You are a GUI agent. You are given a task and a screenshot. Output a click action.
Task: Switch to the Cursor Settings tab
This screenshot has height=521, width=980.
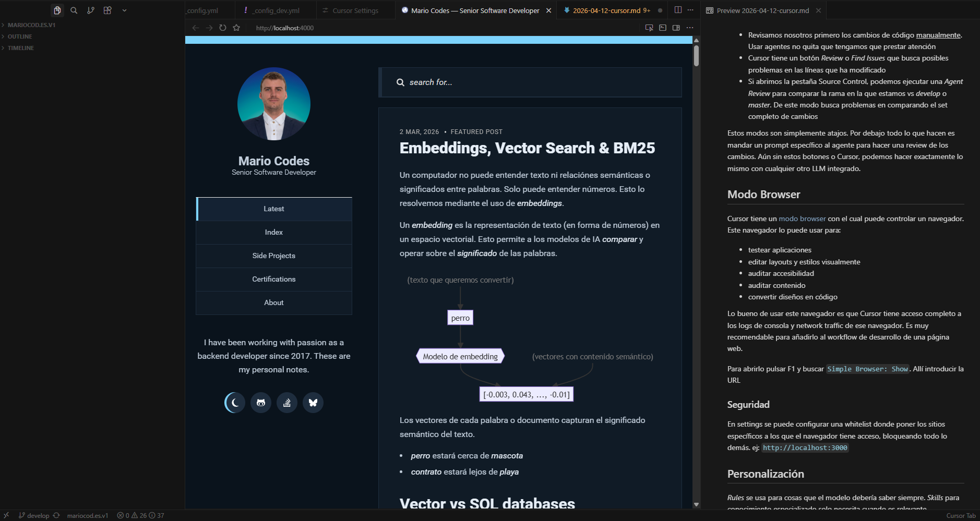(355, 10)
